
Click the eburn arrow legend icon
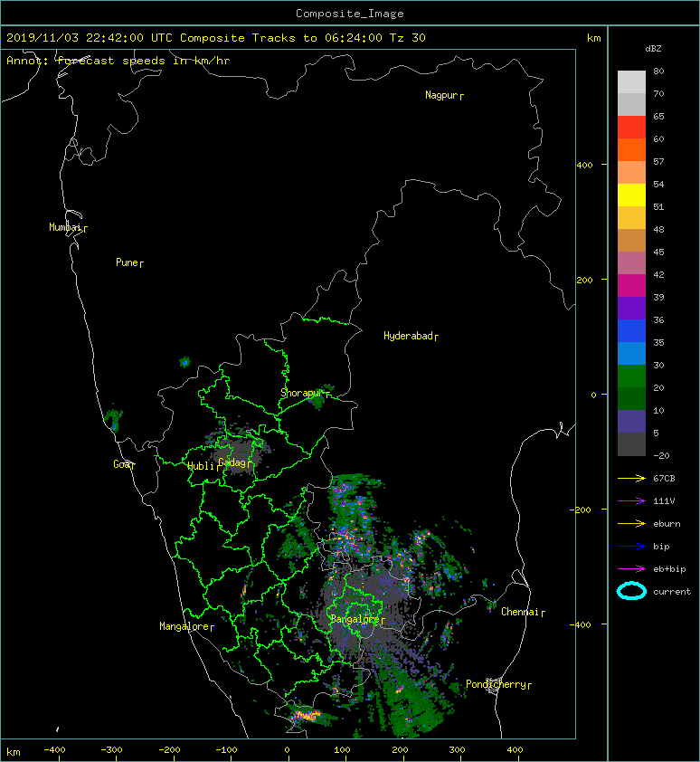pos(631,523)
